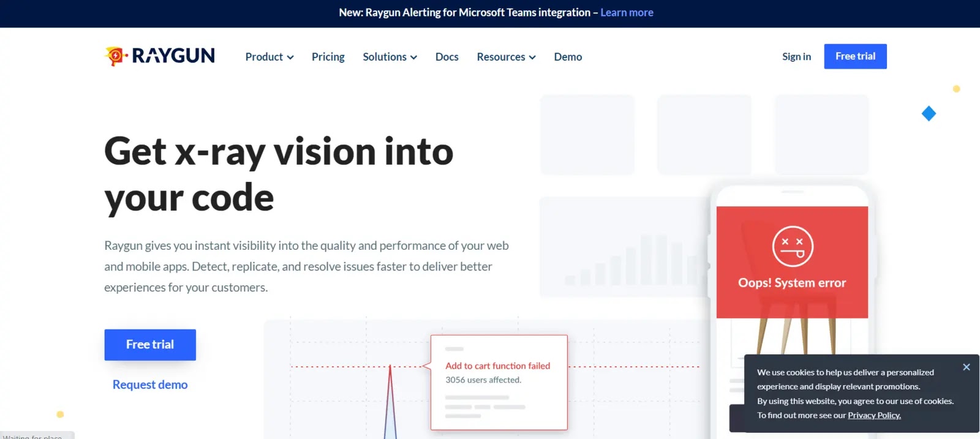The height and width of the screenshot is (439, 980).
Task: Click the '3056 users affected.' text
Action: click(x=483, y=380)
